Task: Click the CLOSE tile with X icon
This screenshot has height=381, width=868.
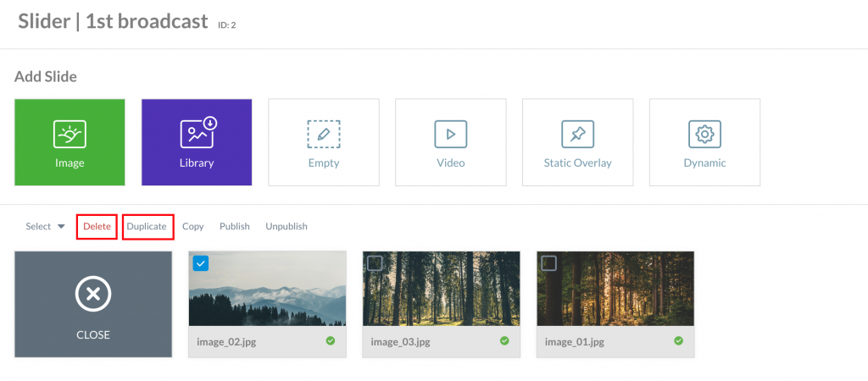Action: point(93,304)
